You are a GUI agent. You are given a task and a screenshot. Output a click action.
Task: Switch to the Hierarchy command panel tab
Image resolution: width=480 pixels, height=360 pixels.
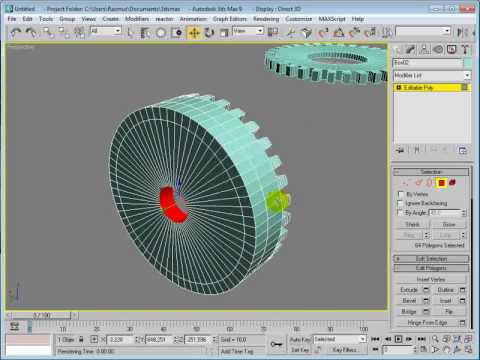pos(424,50)
